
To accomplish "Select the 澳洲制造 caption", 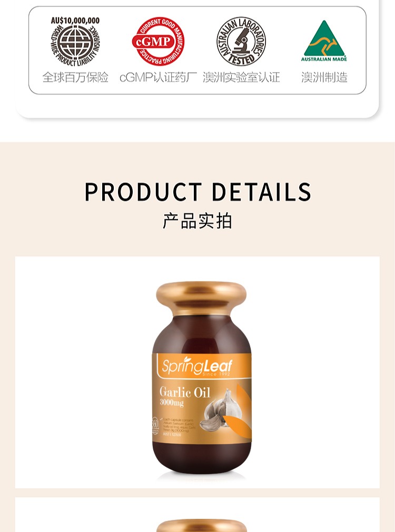I will click(324, 77).
